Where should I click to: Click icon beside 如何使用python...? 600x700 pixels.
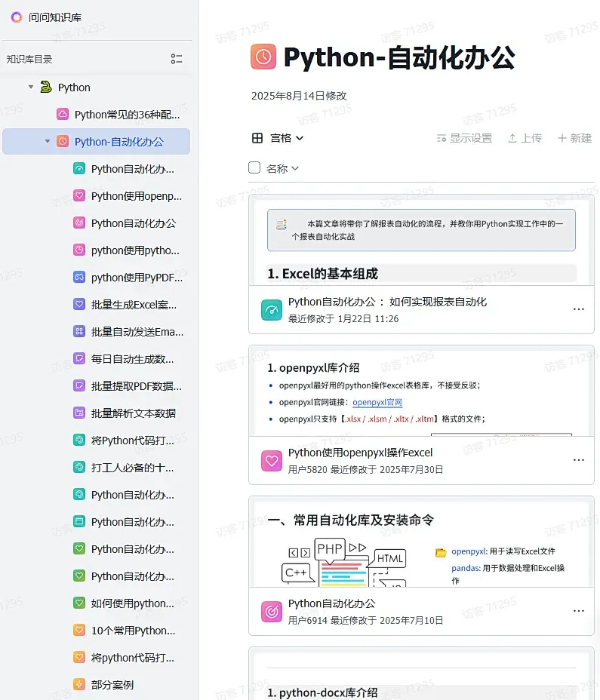(79, 603)
